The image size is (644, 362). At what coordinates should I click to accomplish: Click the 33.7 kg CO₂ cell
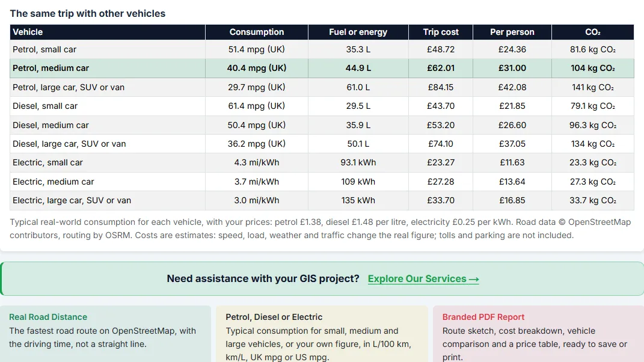pyautogui.click(x=593, y=200)
